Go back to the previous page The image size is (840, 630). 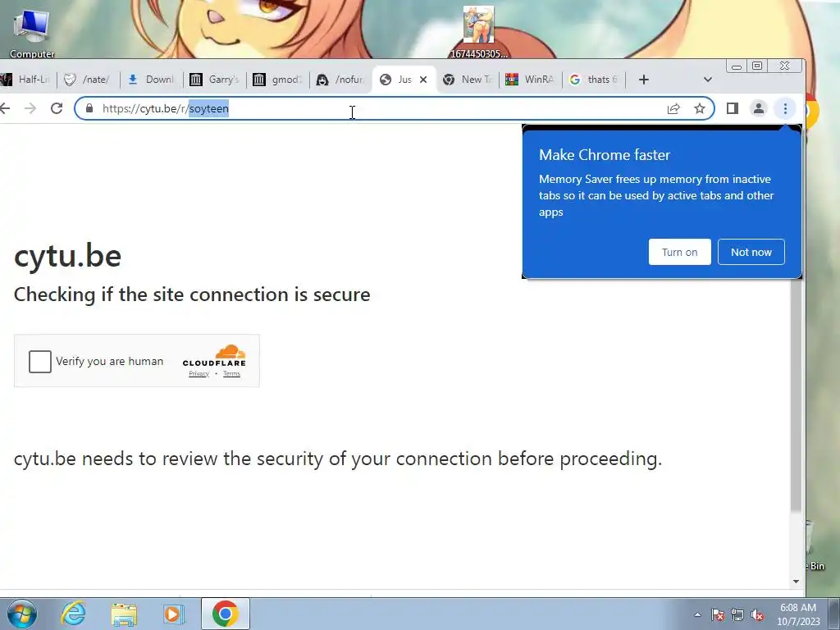6,109
